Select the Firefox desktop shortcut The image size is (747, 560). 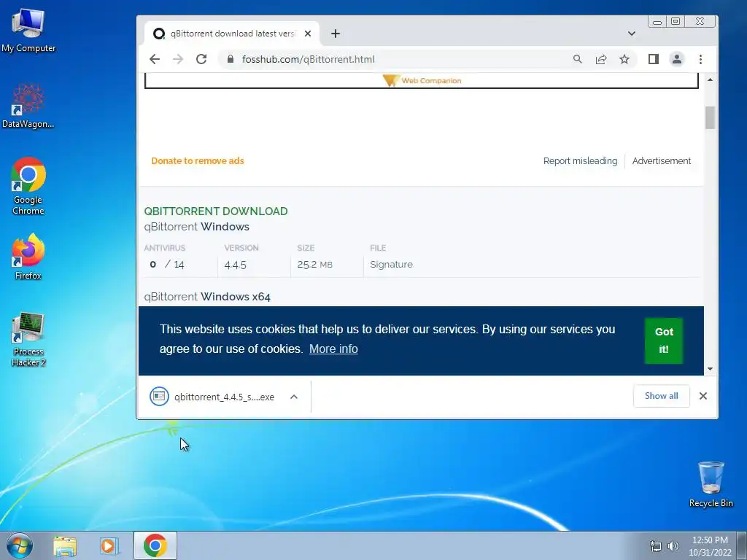(x=28, y=257)
